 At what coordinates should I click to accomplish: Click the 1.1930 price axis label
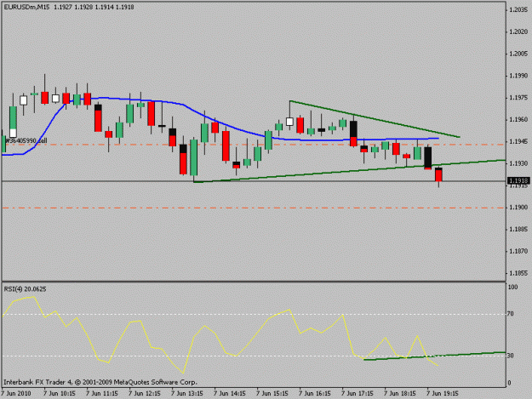tap(518, 163)
